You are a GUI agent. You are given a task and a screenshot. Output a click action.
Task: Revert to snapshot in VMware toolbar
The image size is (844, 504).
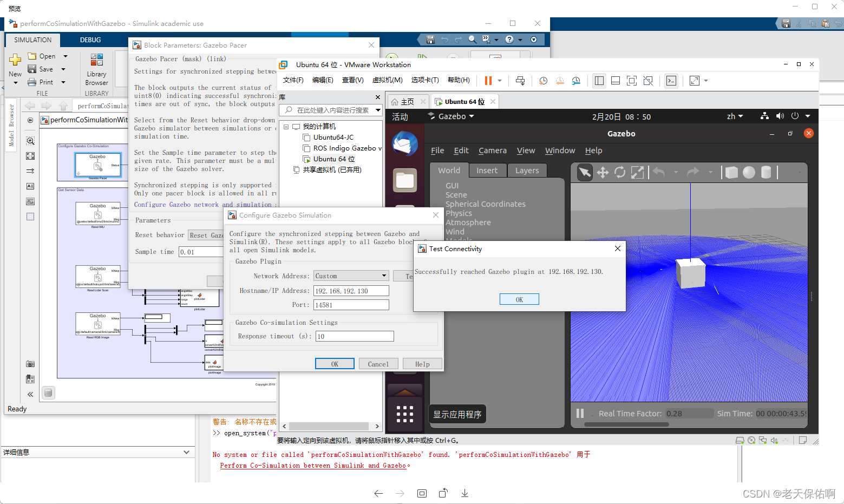point(559,80)
